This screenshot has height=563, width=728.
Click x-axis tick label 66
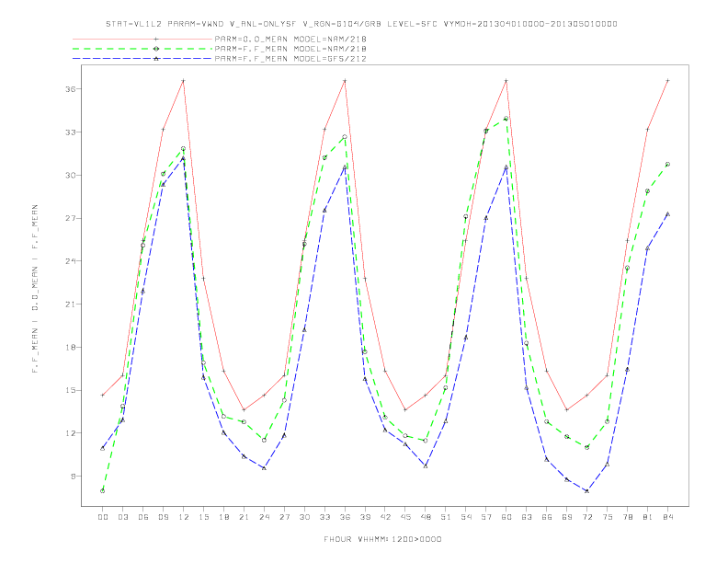point(547,517)
